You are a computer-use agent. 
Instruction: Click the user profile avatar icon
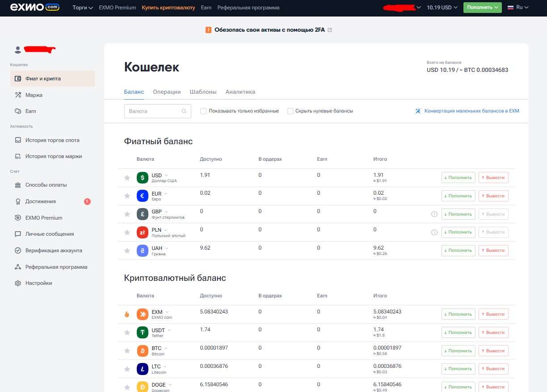point(18,50)
